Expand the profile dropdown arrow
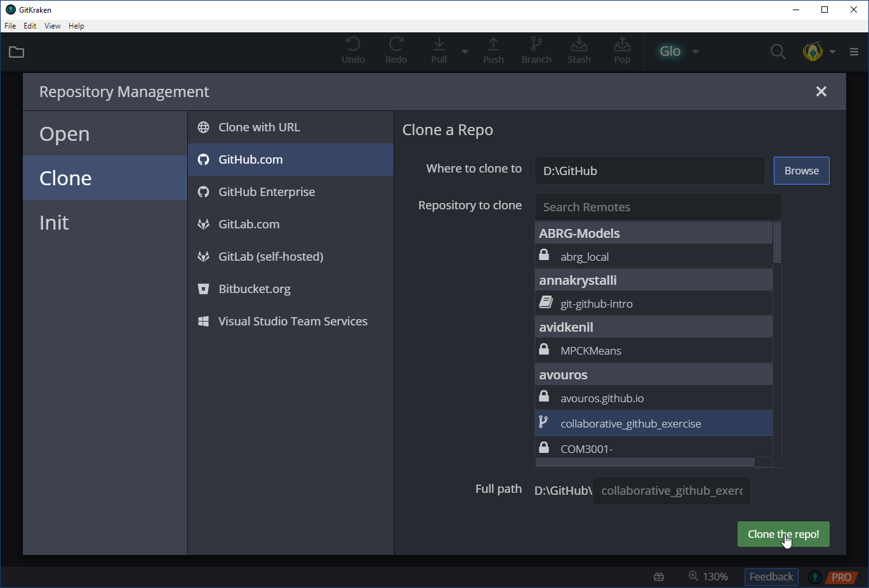Image resolution: width=869 pixels, height=588 pixels. click(x=832, y=52)
